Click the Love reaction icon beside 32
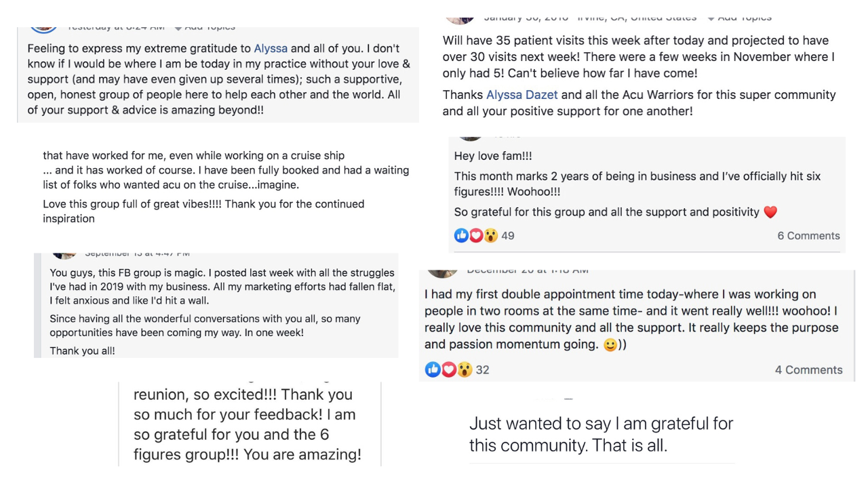 tap(448, 369)
